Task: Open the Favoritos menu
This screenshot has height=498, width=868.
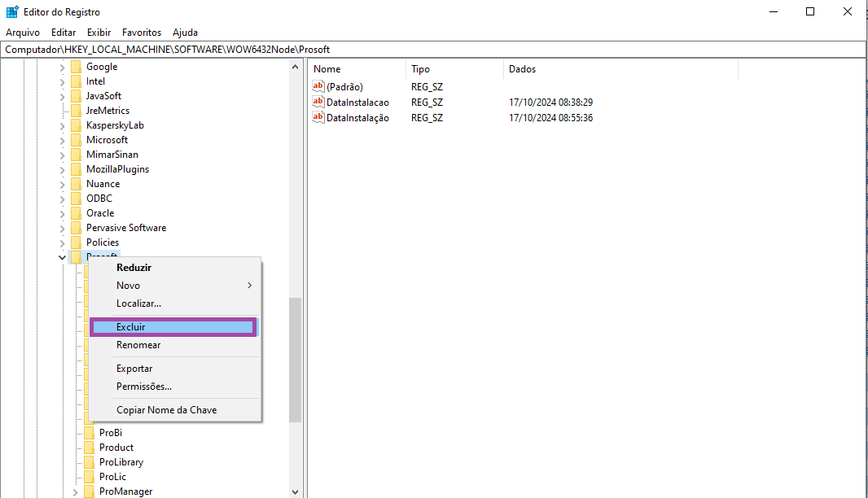Action: [x=142, y=33]
